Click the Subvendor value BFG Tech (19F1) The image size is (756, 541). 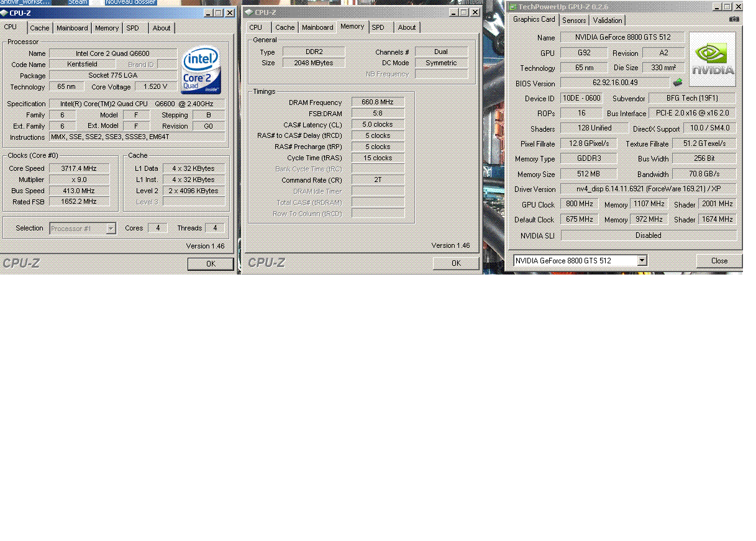692,98
